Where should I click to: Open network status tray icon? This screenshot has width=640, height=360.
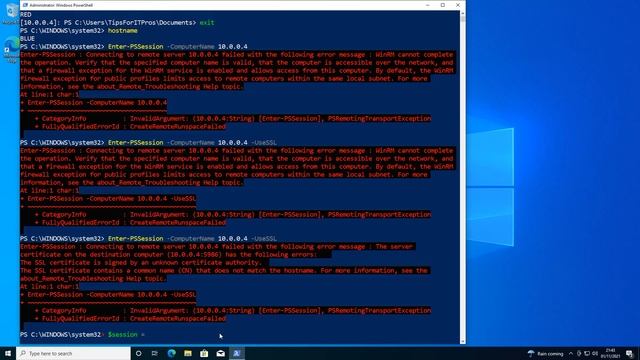(587, 353)
